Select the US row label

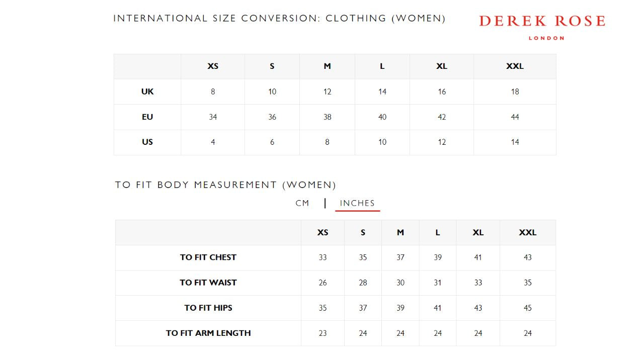(x=147, y=142)
